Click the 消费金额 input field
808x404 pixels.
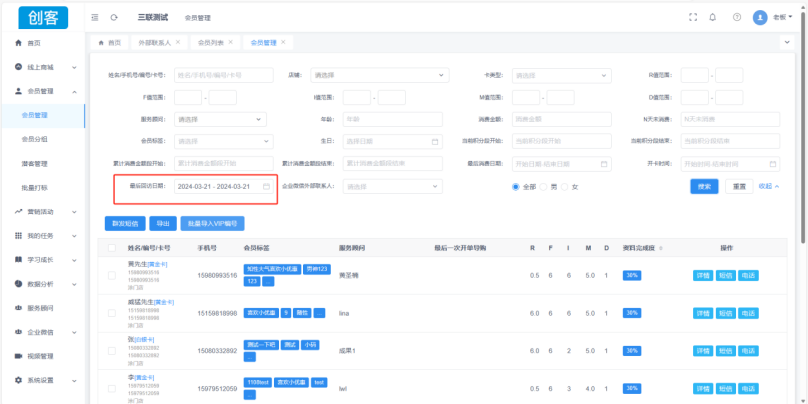tap(562, 120)
